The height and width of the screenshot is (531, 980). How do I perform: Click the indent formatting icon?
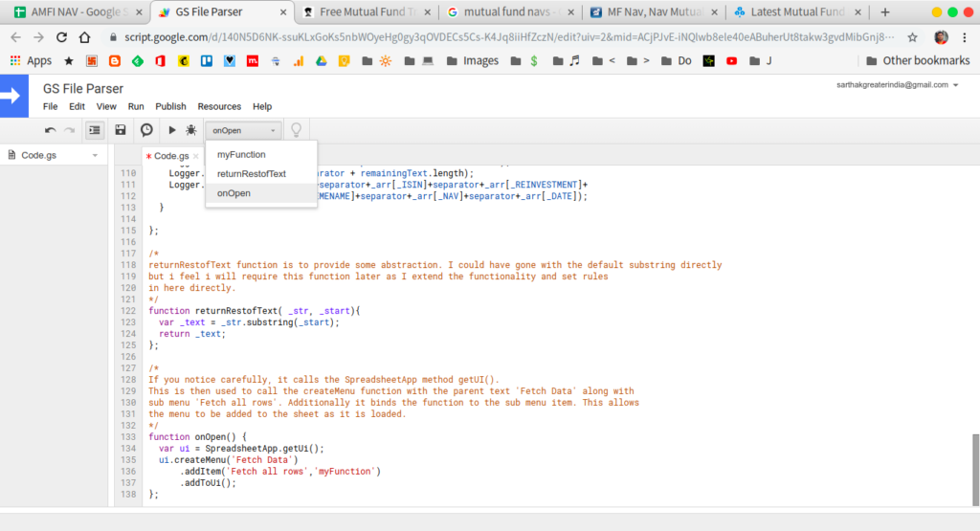click(95, 130)
